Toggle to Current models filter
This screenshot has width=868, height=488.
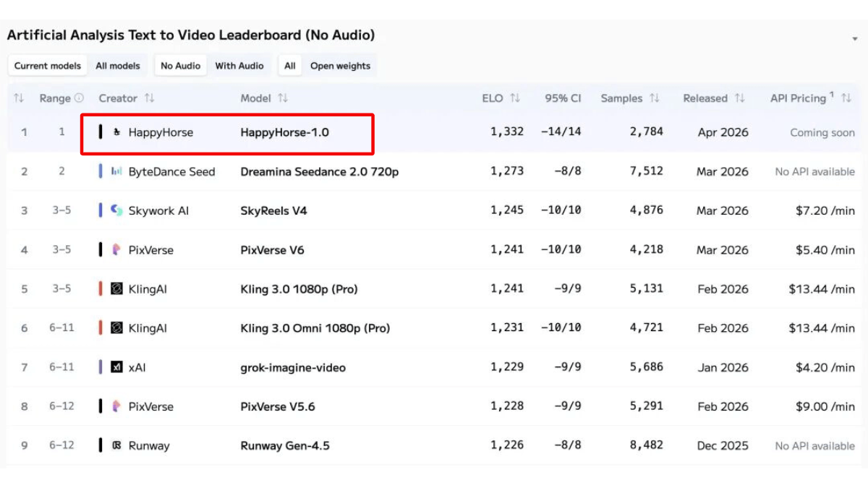[48, 66]
